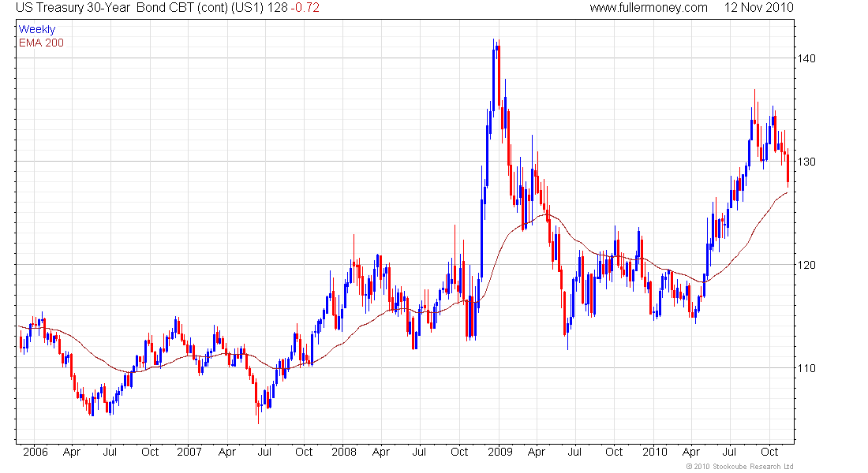Click the 2006 year label on time axis
Image resolution: width=868 pixels, height=473 pixels.
(36, 452)
